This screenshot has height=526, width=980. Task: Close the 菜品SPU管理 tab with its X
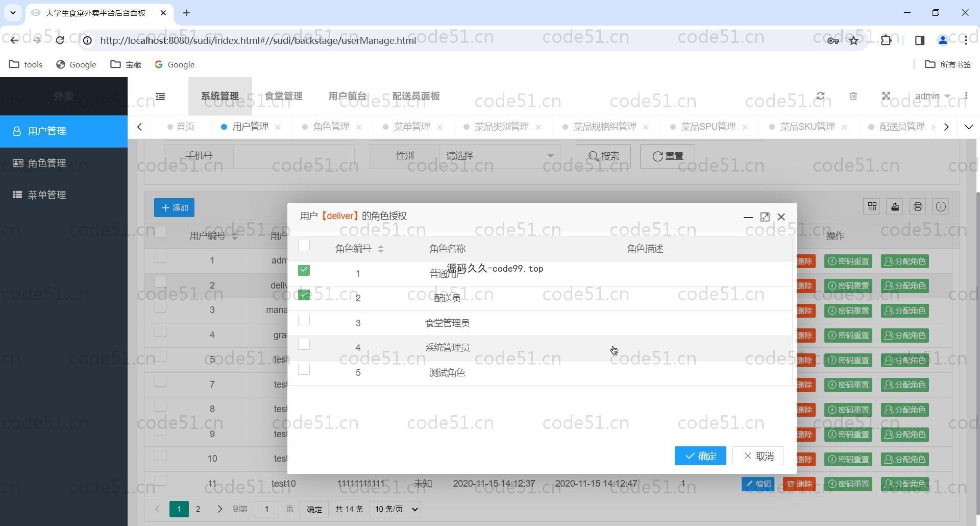[745, 127]
